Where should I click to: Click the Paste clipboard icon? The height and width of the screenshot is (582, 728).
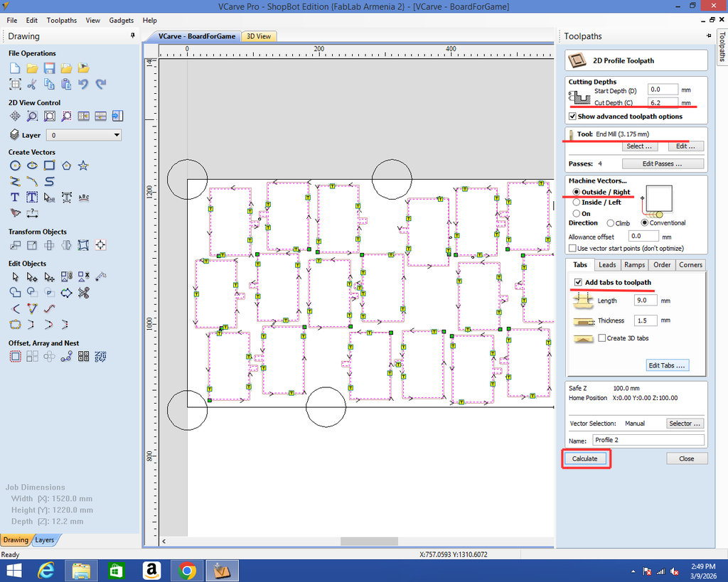point(66,84)
